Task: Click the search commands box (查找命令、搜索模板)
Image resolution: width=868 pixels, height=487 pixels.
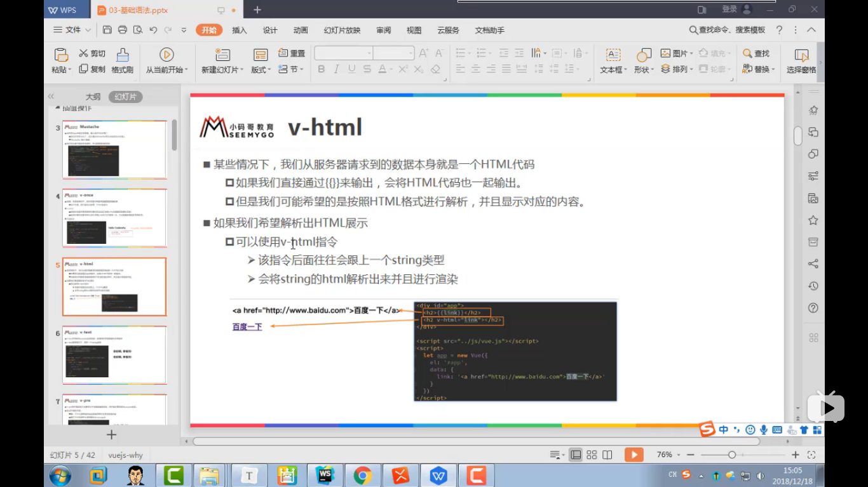Action: pos(728,30)
